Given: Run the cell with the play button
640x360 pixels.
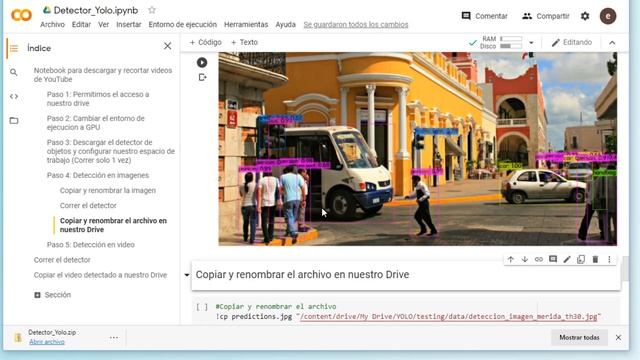Looking at the screenshot, I should (202, 62).
